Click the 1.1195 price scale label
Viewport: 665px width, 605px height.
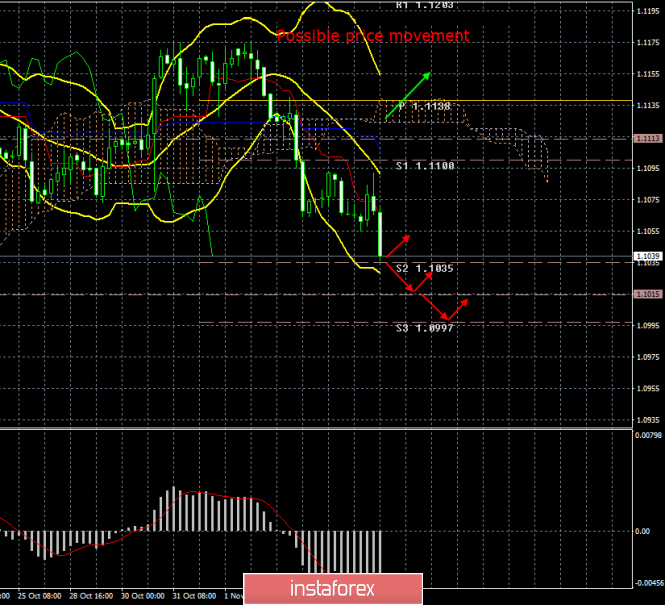(648, 11)
